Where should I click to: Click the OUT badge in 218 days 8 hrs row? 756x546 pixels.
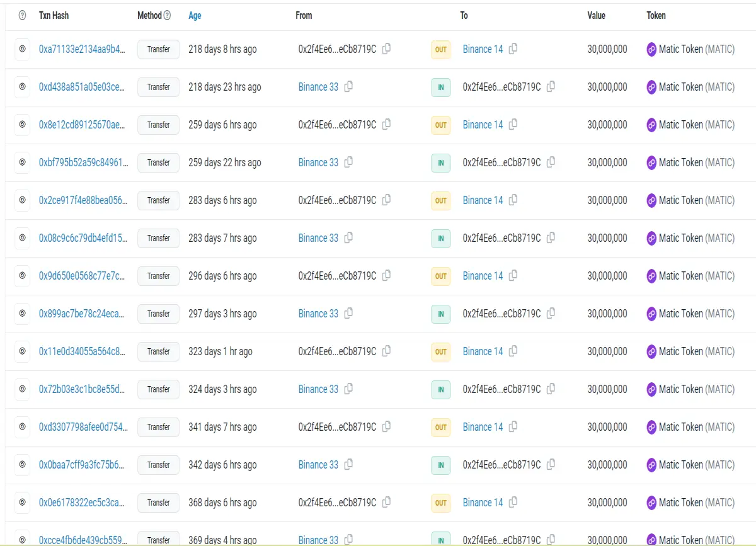point(441,50)
